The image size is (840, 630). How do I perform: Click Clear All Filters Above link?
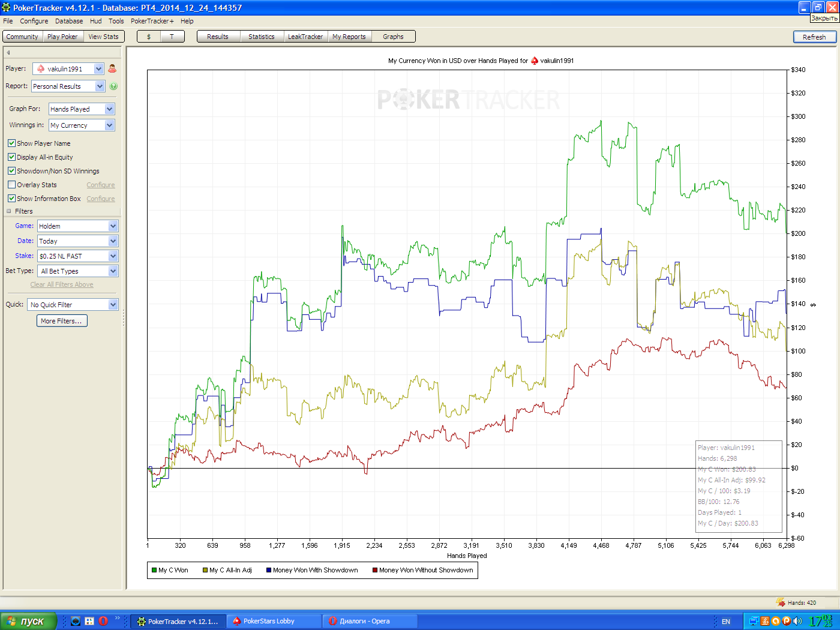point(62,285)
